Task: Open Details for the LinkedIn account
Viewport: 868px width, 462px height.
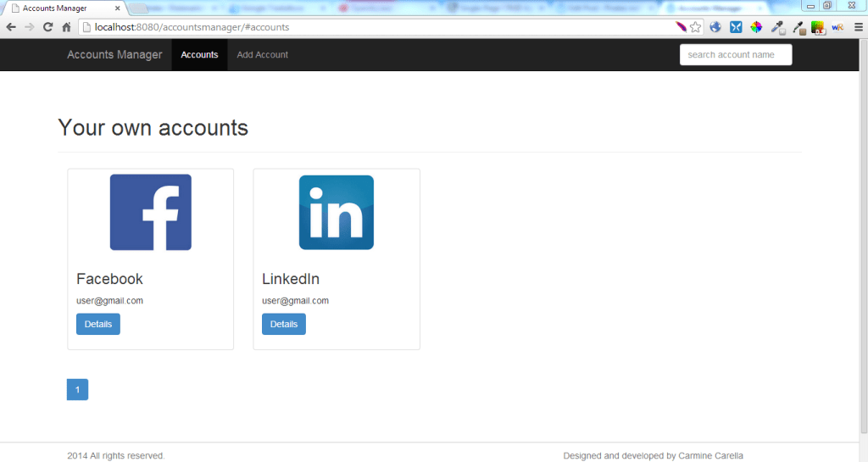Action: [x=283, y=324]
